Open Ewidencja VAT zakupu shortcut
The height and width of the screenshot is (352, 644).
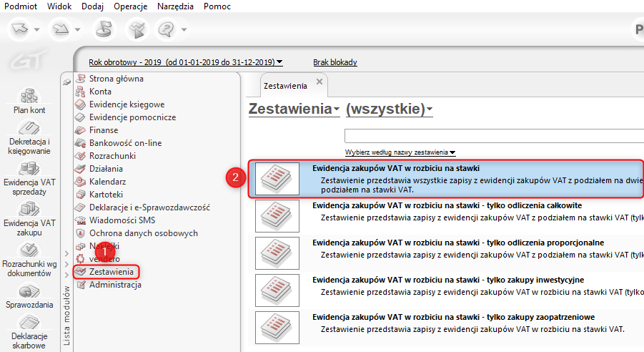[29, 218]
